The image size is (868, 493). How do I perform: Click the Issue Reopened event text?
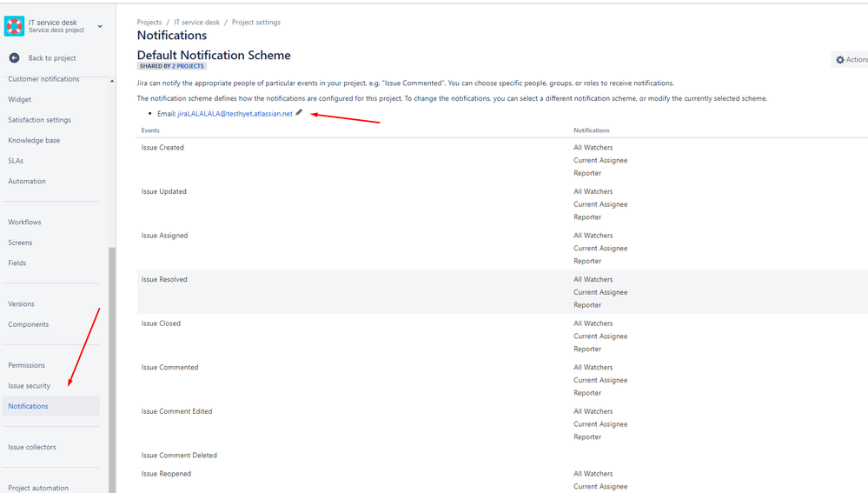(166, 474)
